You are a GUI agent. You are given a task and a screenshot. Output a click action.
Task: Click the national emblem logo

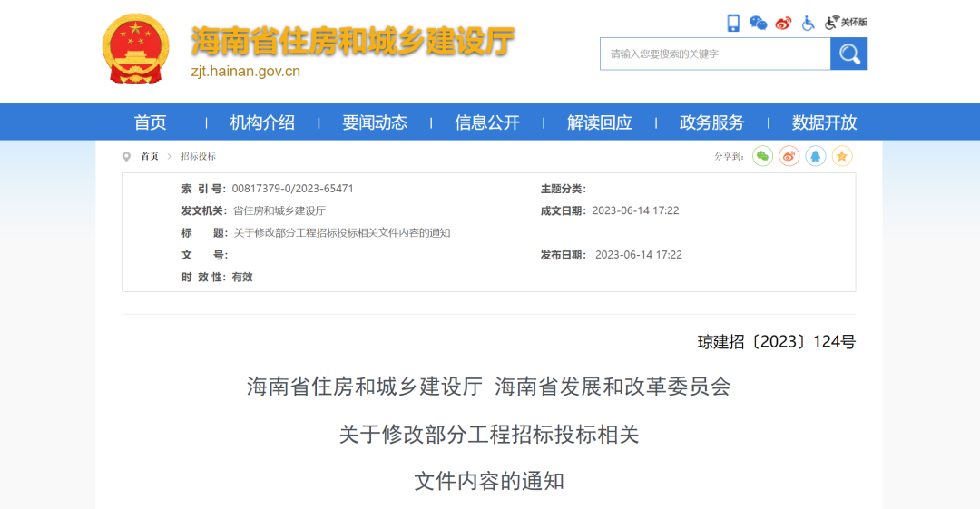[x=135, y=49]
